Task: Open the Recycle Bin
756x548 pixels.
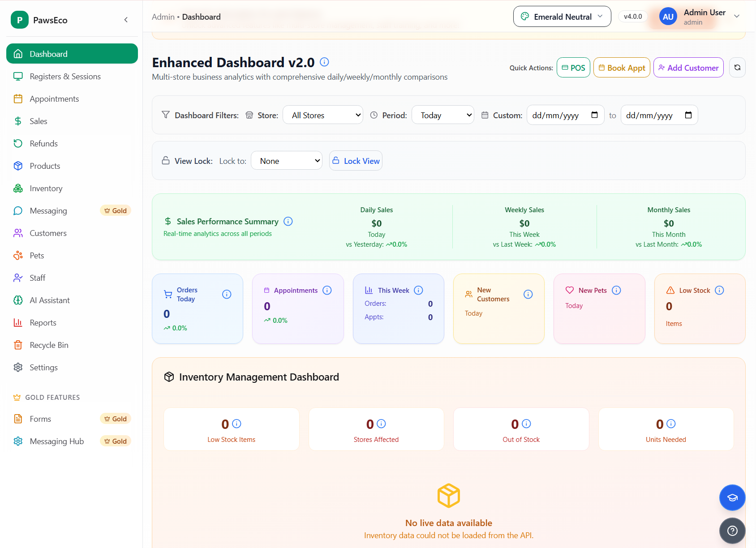Action: [48, 345]
